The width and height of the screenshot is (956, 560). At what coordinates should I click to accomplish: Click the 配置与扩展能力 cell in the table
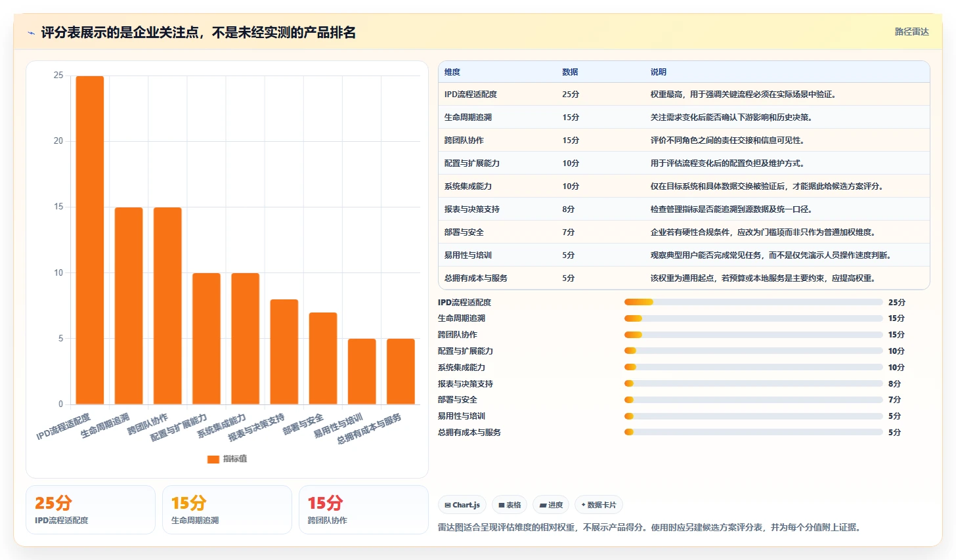[471, 163]
